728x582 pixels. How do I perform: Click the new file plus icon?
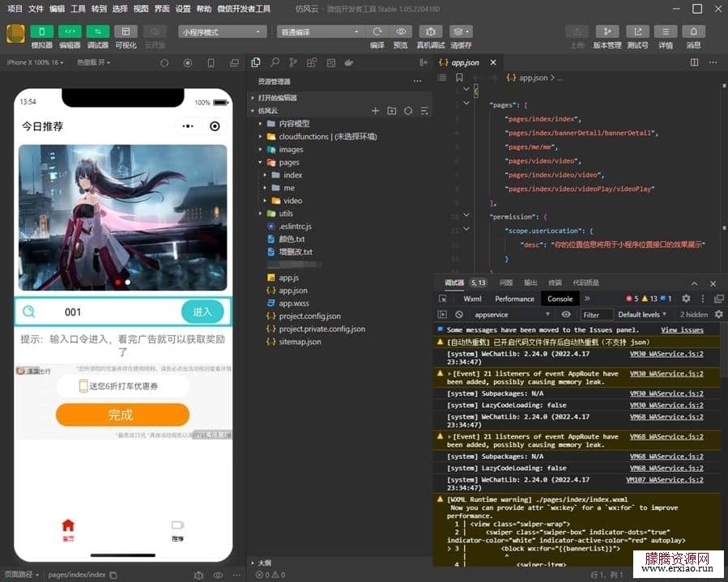(x=376, y=110)
